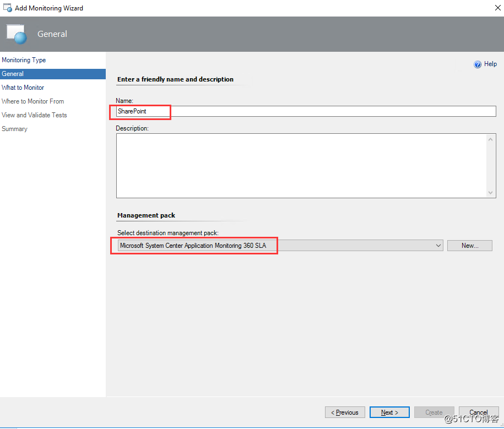Image resolution: width=504 pixels, height=429 pixels.
Task: Jump to the Summary step
Action: click(14, 129)
